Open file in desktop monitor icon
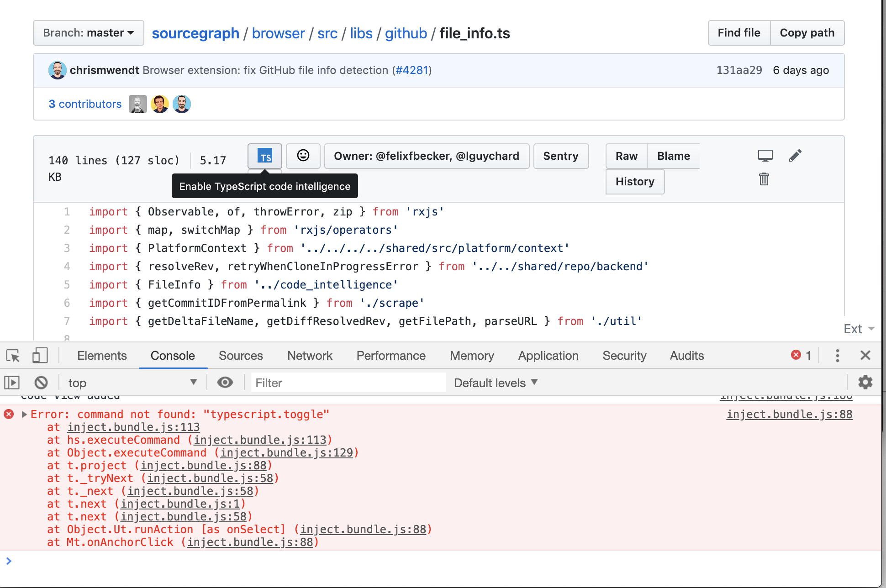 (765, 156)
